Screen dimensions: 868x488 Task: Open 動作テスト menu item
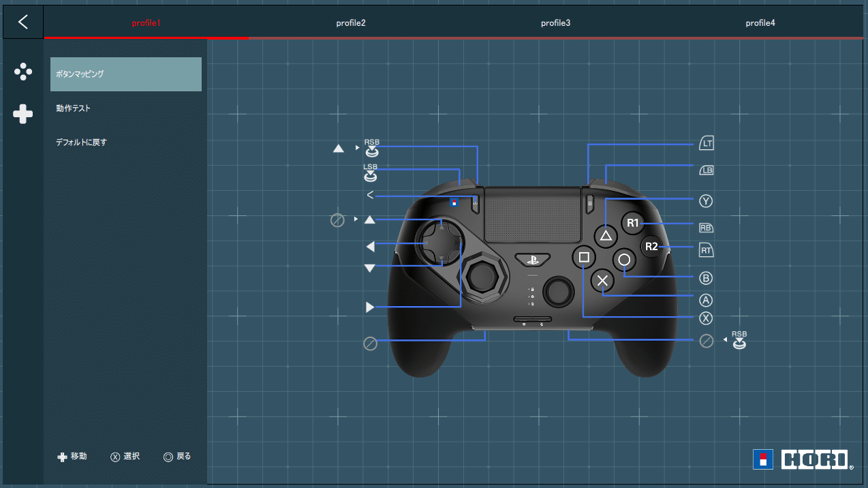pyautogui.click(x=126, y=108)
